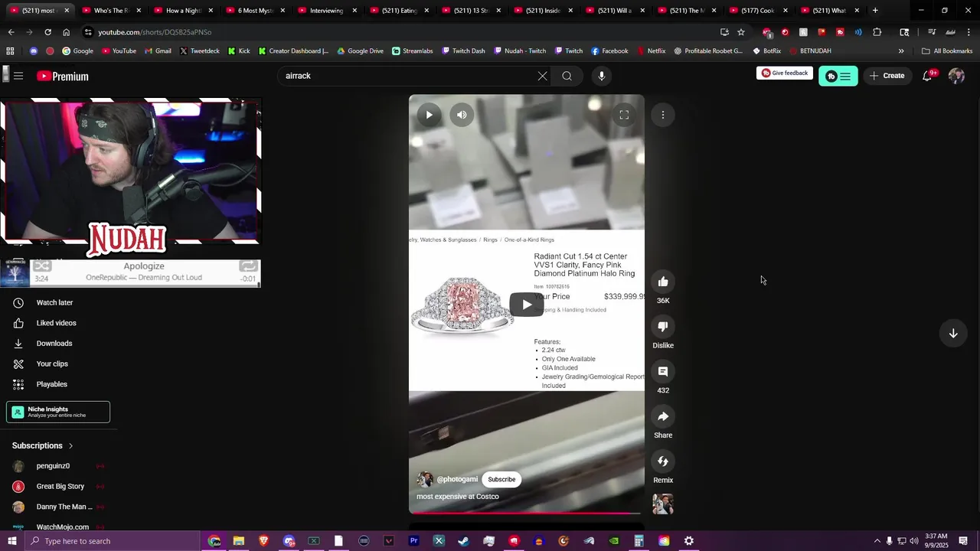Viewport: 980px width, 551px height.
Task: Go to next Short with down arrow
Action: tap(953, 333)
